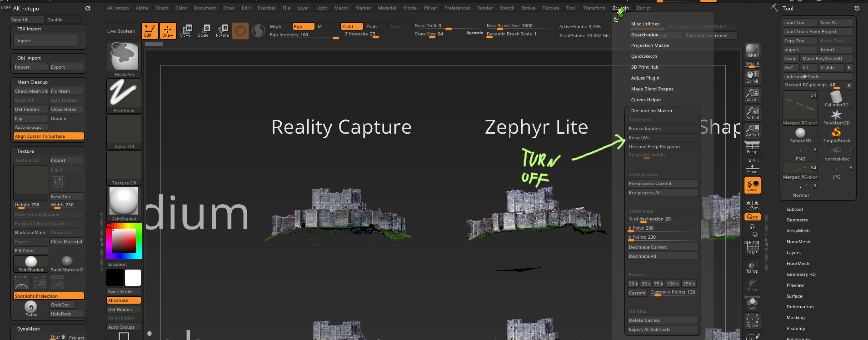Select the Rotate tool icon
The height and width of the screenshot is (340, 868).
click(222, 31)
